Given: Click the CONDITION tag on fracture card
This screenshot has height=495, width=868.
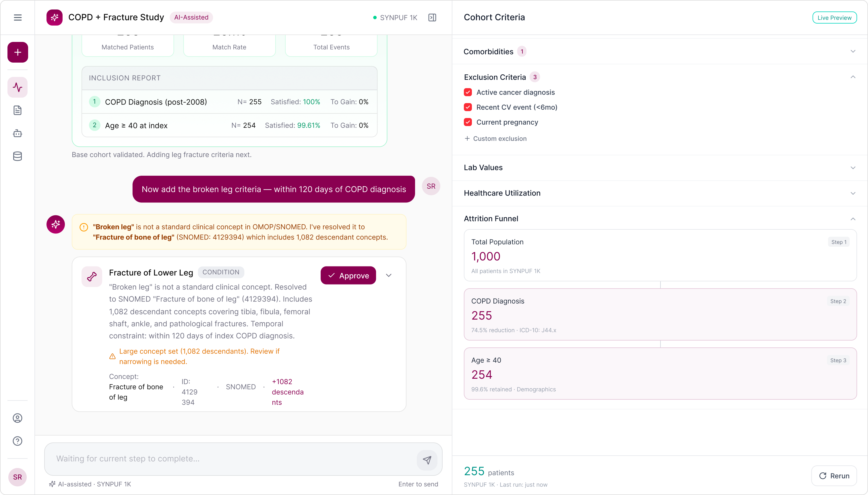Looking at the screenshot, I should pos(221,272).
